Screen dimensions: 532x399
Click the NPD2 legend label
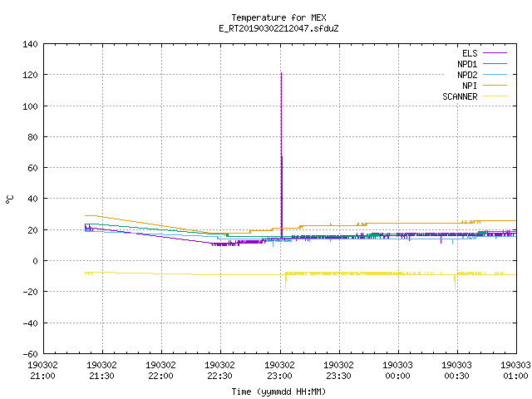pos(467,75)
